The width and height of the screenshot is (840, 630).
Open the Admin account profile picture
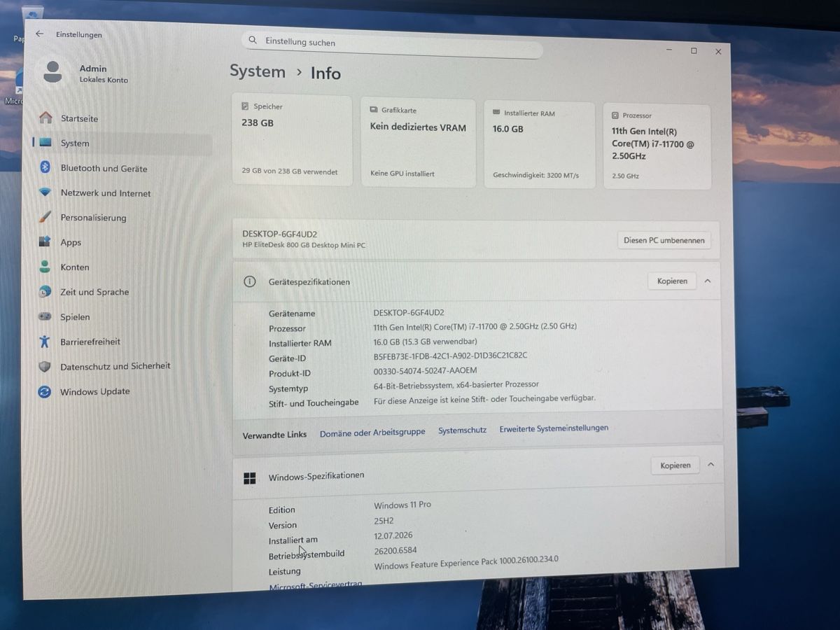(52, 72)
